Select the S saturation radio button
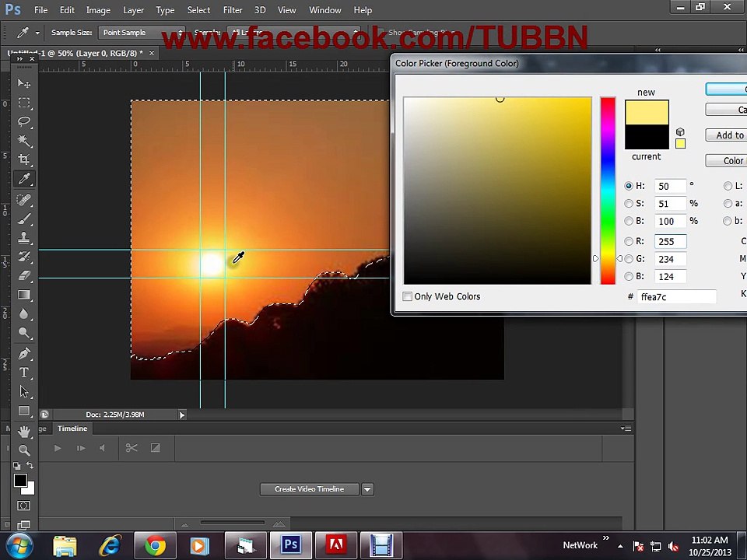This screenshot has width=747, height=560. point(629,204)
